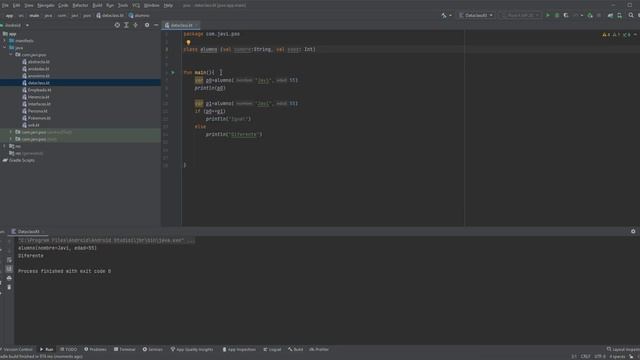The height and width of the screenshot is (360, 640).
Task: Open Run panel settings gear
Action: click(x=633, y=231)
